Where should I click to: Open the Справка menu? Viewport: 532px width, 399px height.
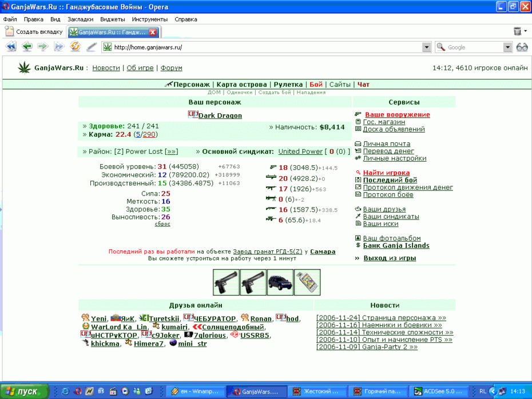pos(186,19)
